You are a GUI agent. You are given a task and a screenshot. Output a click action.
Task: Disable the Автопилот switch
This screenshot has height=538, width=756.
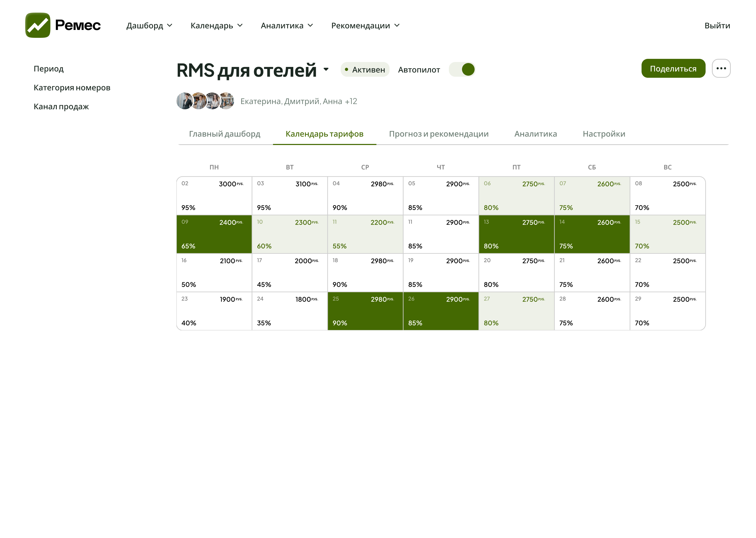pos(462,70)
